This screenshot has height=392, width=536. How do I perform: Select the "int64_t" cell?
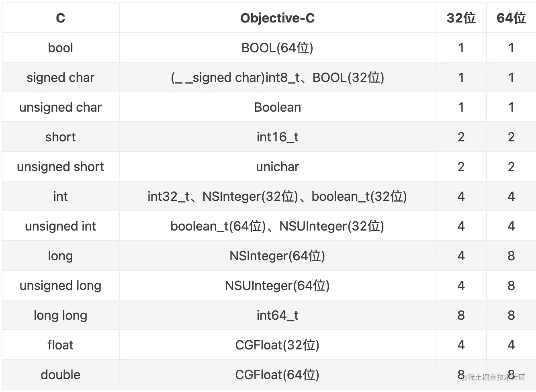(277, 315)
